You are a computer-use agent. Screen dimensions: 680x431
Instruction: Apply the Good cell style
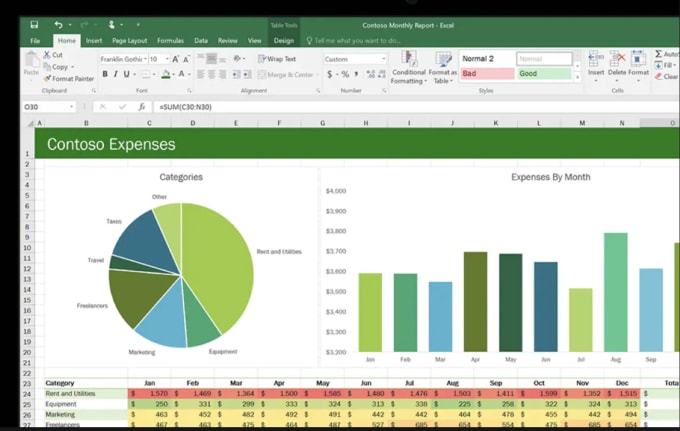point(544,74)
